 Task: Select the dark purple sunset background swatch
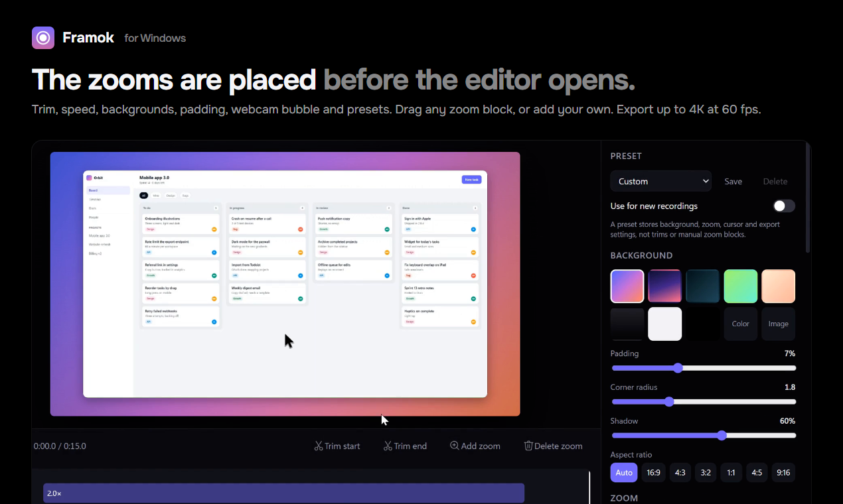(665, 286)
